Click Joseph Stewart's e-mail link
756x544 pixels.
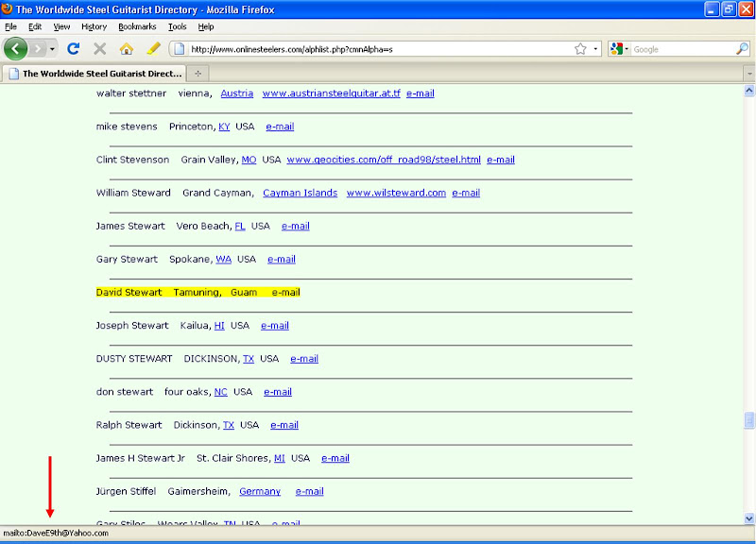275,326
